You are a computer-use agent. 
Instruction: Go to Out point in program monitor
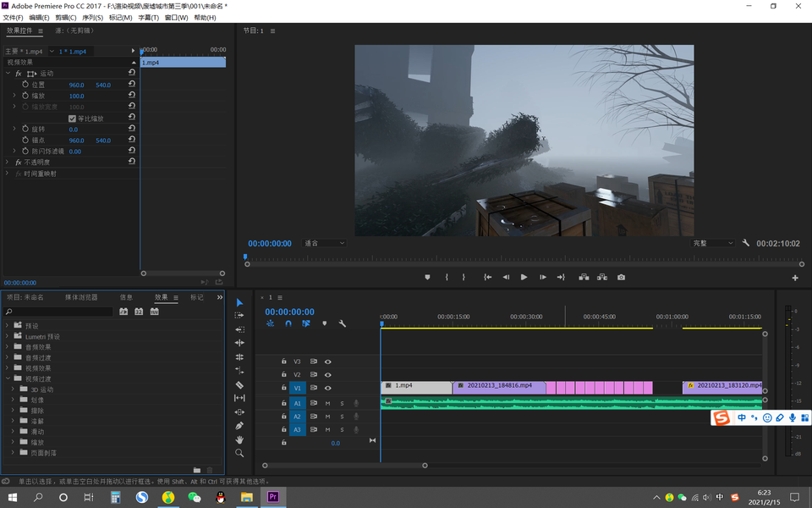tap(561, 278)
